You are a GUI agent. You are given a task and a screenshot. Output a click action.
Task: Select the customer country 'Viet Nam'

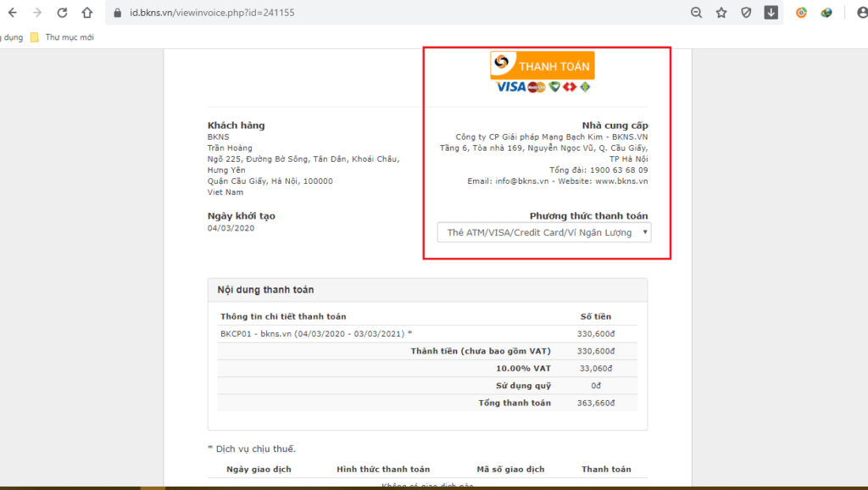click(x=225, y=192)
